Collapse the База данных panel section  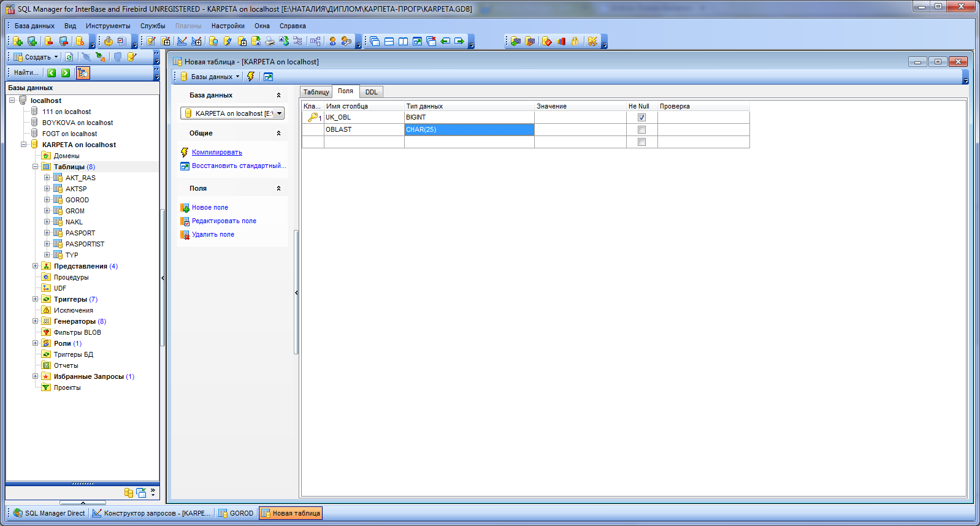(278, 95)
